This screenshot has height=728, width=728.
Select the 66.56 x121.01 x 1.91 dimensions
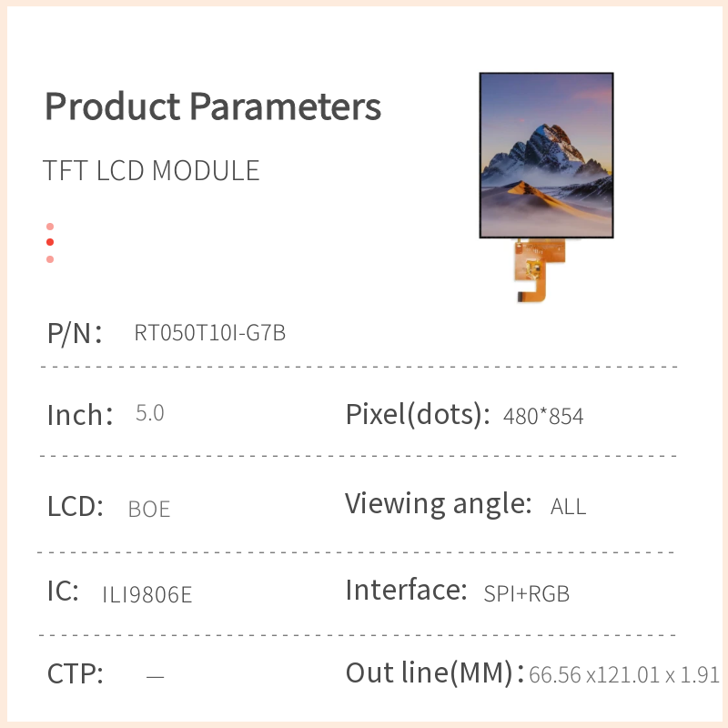624,675
